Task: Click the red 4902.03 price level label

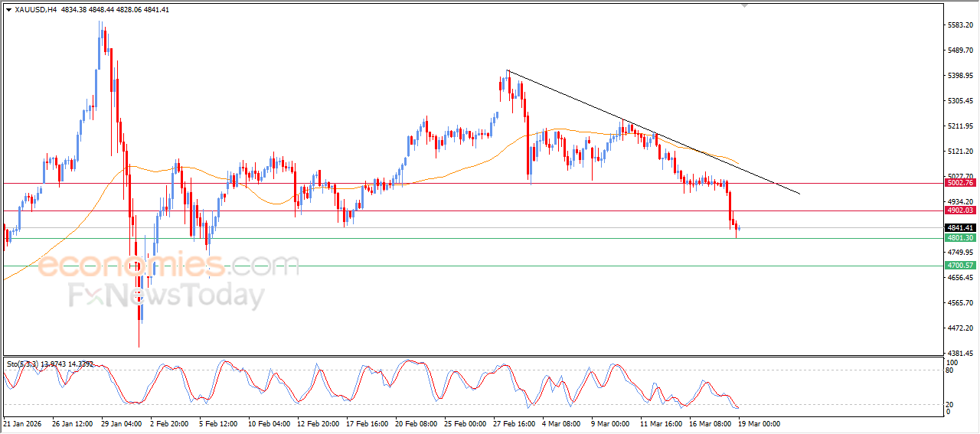Action: pyautogui.click(x=960, y=210)
